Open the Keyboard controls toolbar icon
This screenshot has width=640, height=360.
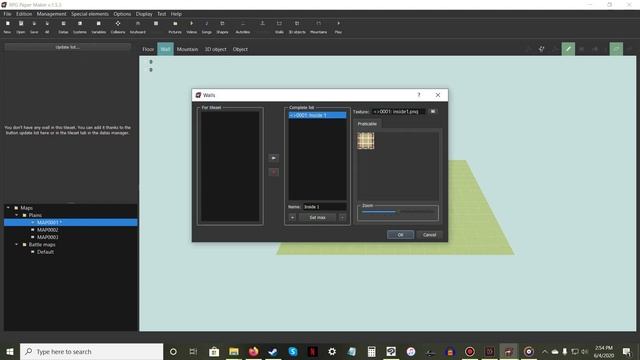pyautogui.click(x=138, y=27)
